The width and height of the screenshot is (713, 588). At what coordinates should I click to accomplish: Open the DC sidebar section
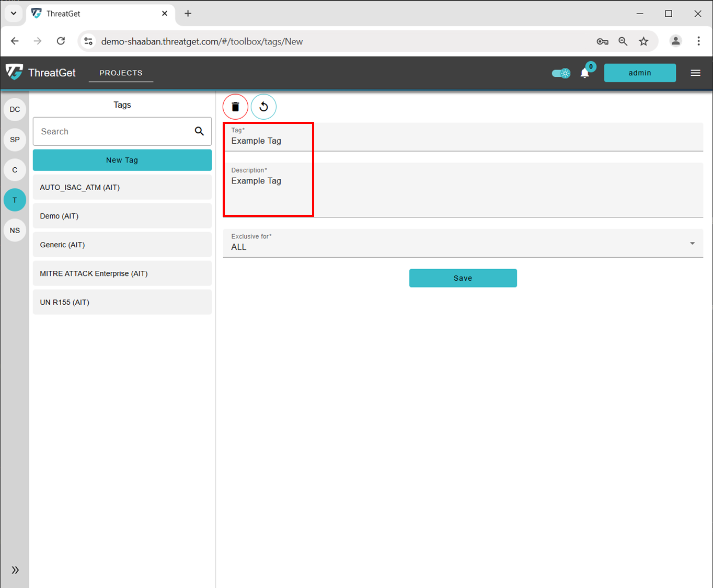pyautogui.click(x=15, y=109)
